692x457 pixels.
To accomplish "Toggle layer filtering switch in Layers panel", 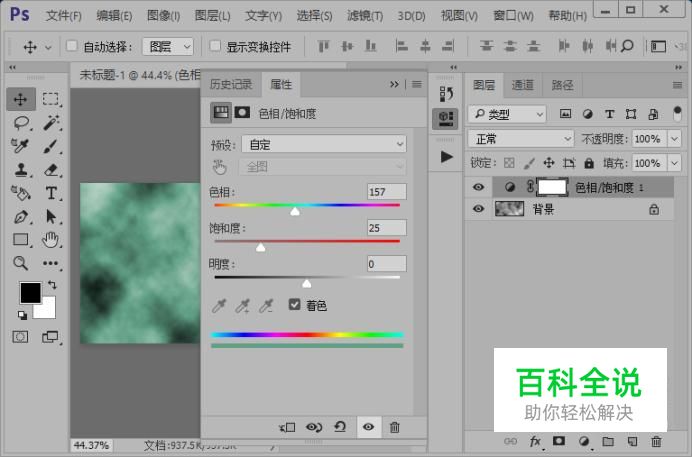I will point(677,114).
